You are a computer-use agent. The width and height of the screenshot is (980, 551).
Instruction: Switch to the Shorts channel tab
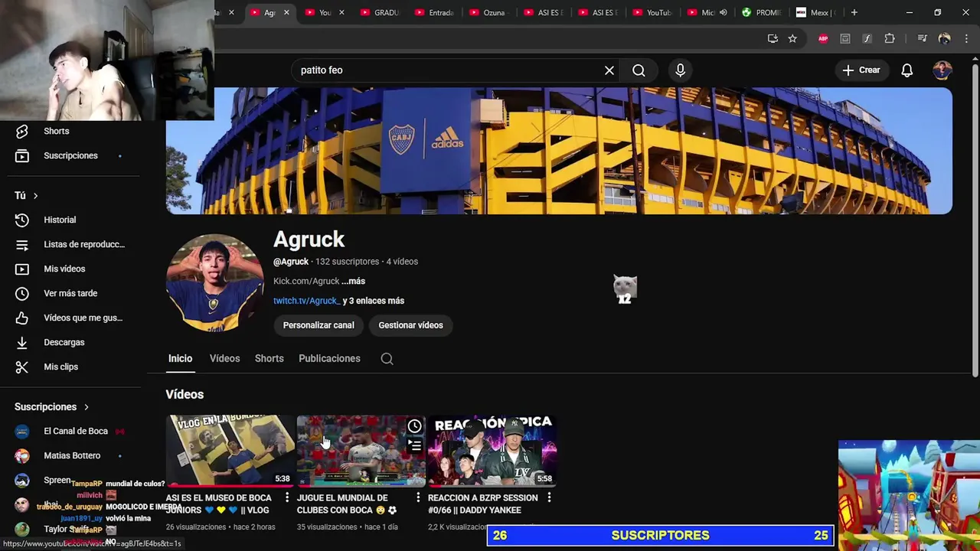coord(269,359)
